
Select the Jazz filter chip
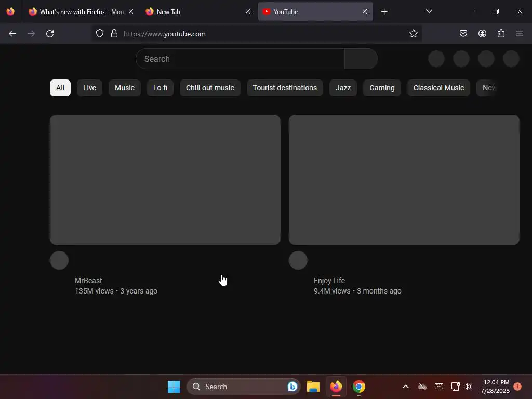coord(343,88)
